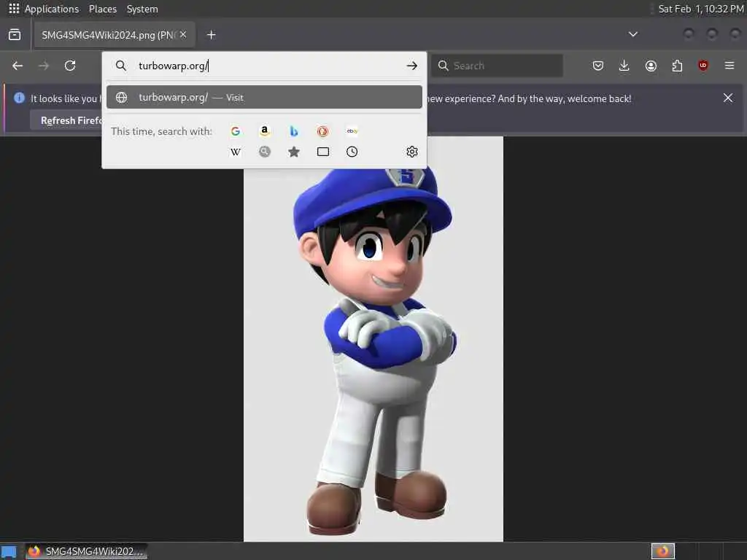The width and height of the screenshot is (747, 560).
Task: Click the Refresh Firefox button
Action: (67, 120)
